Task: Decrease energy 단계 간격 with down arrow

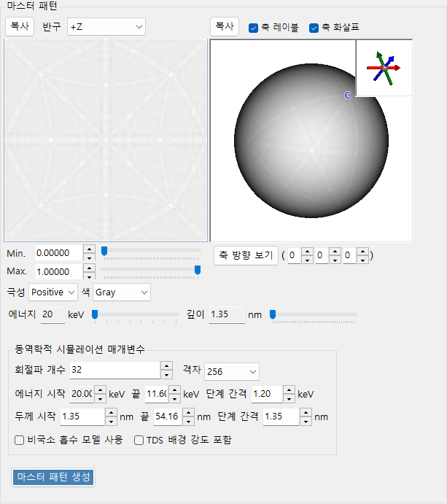Action: [289, 398]
